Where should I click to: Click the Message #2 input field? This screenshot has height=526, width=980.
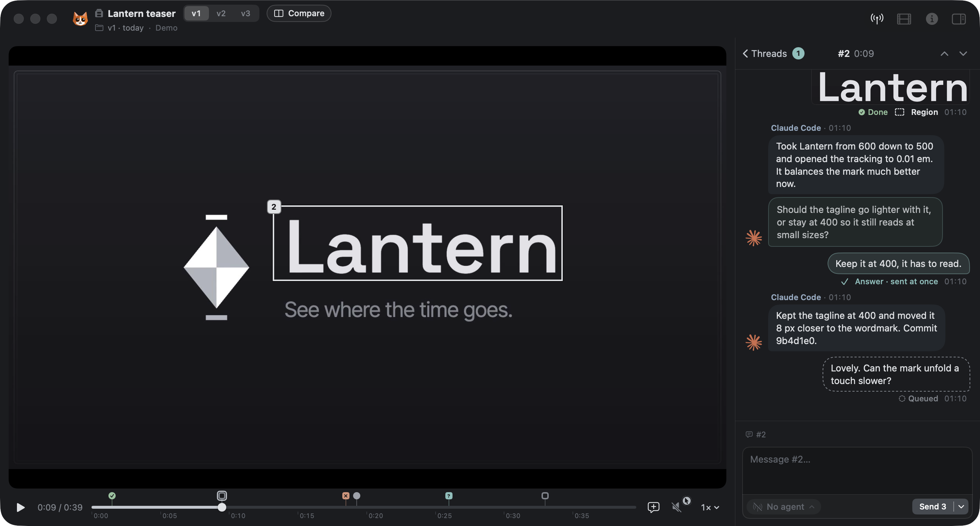click(x=857, y=471)
